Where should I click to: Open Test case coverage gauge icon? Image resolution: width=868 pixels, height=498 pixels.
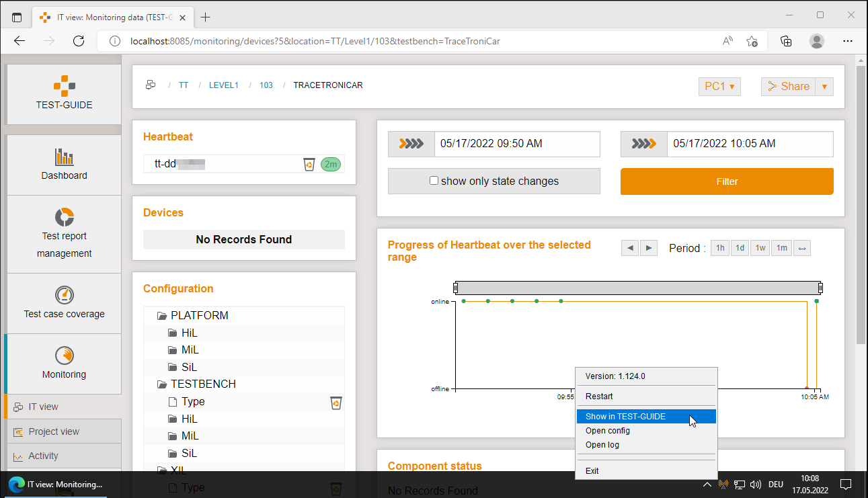coord(65,295)
